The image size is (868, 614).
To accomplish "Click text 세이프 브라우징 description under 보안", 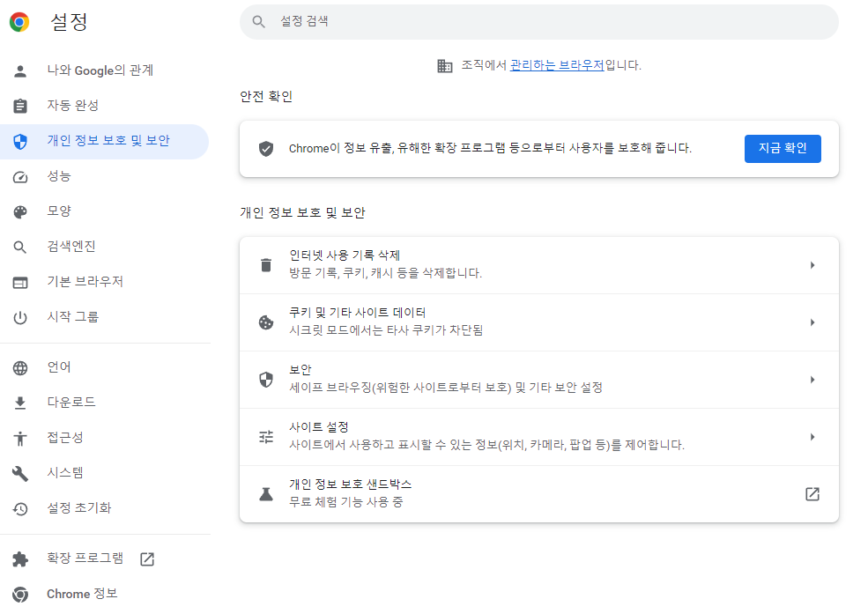I will pos(446,388).
